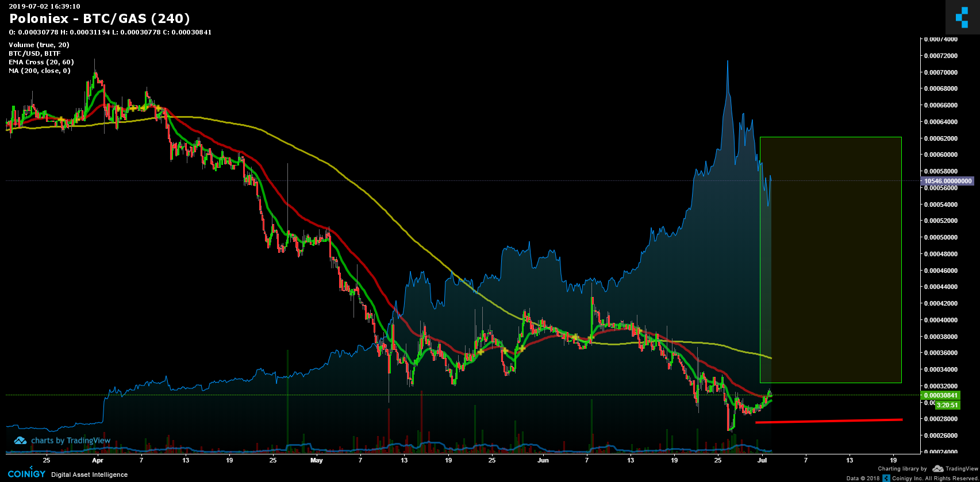The width and height of the screenshot is (980, 482).
Task: Click the '0.00062000' price axis label
Action: pyautogui.click(x=941, y=138)
